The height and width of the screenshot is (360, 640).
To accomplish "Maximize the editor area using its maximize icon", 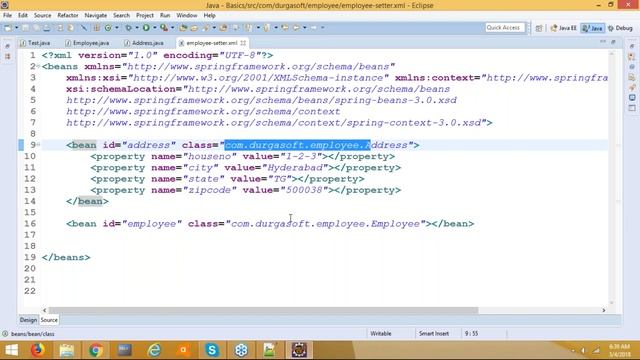I will pos(613,42).
